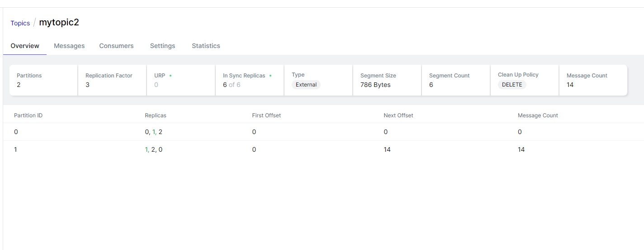This screenshot has width=644, height=250.
Task: Click the '6 of 6' replicas value
Action: (232, 85)
